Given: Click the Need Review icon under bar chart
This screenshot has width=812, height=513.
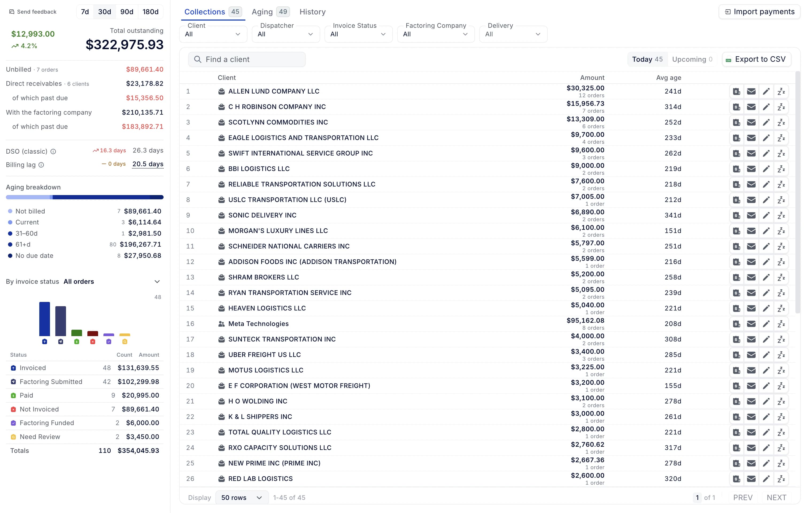Looking at the screenshot, I should [125, 341].
